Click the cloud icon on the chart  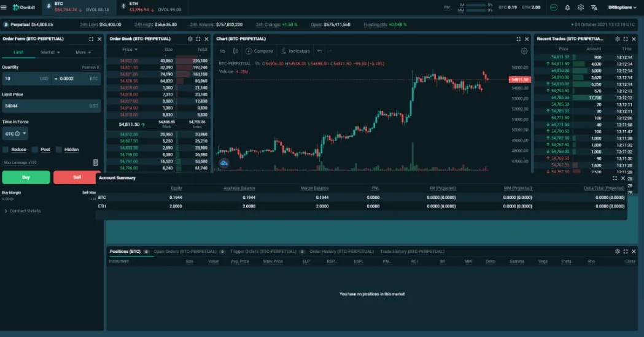point(224,163)
